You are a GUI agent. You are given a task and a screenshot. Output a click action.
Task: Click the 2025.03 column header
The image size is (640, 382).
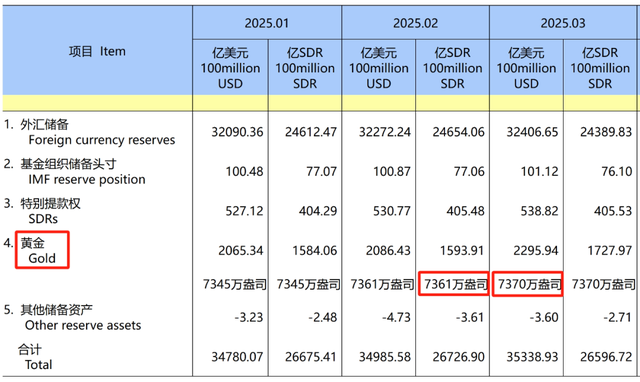tap(563, 23)
